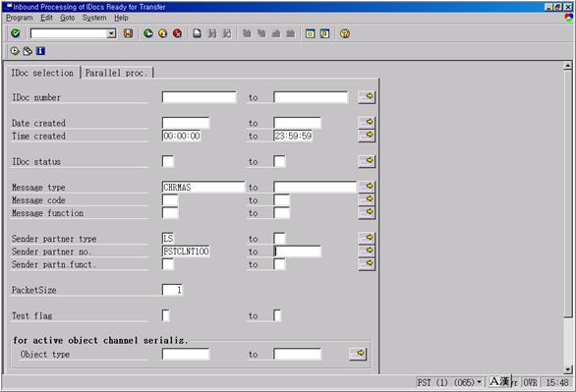576x392 pixels.
Task: Click multiple selection button for Object type
Action: [x=358, y=354]
